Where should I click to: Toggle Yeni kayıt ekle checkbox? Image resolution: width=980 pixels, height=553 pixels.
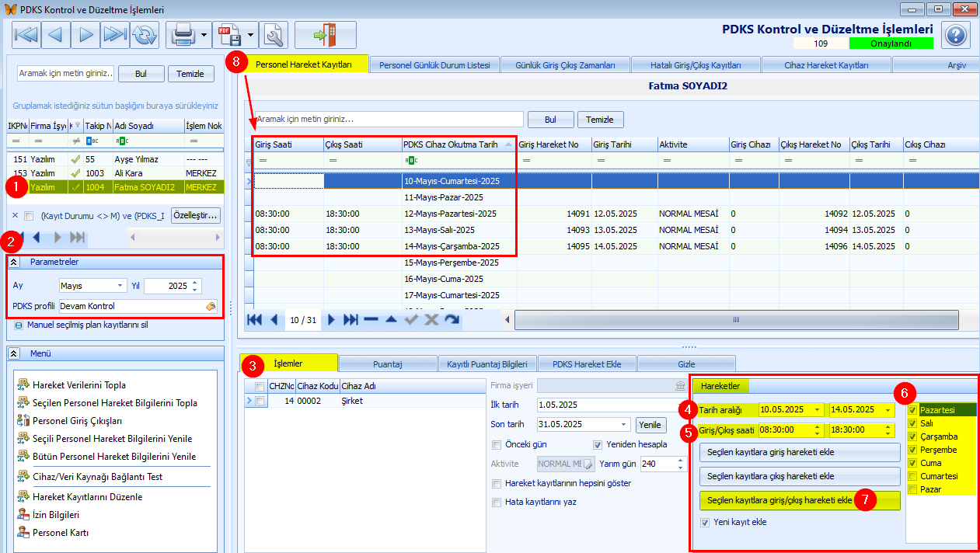[x=706, y=522]
